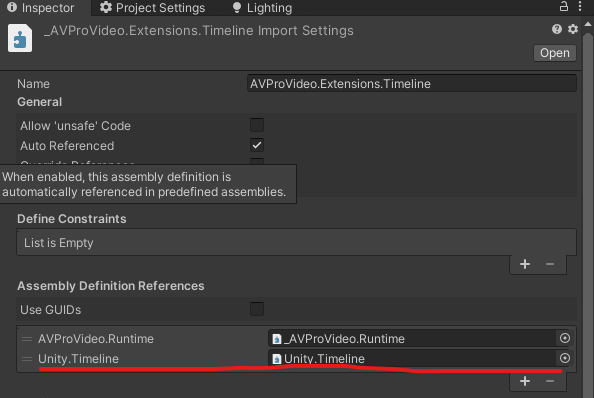Click the Use GUIDs label
Image resolution: width=594 pixels, height=398 pixels.
tap(50, 310)
